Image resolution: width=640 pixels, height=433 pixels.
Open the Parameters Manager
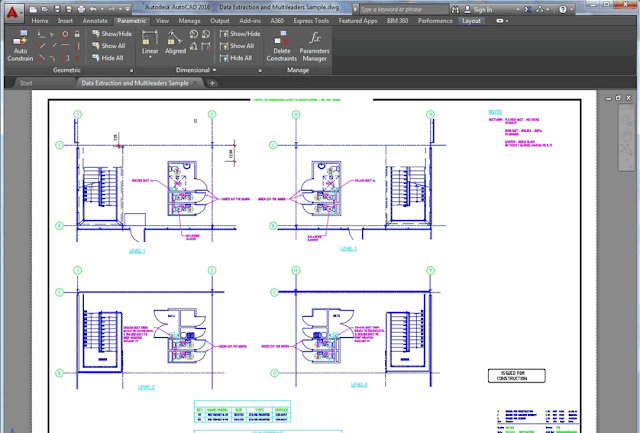pos(315,46)
